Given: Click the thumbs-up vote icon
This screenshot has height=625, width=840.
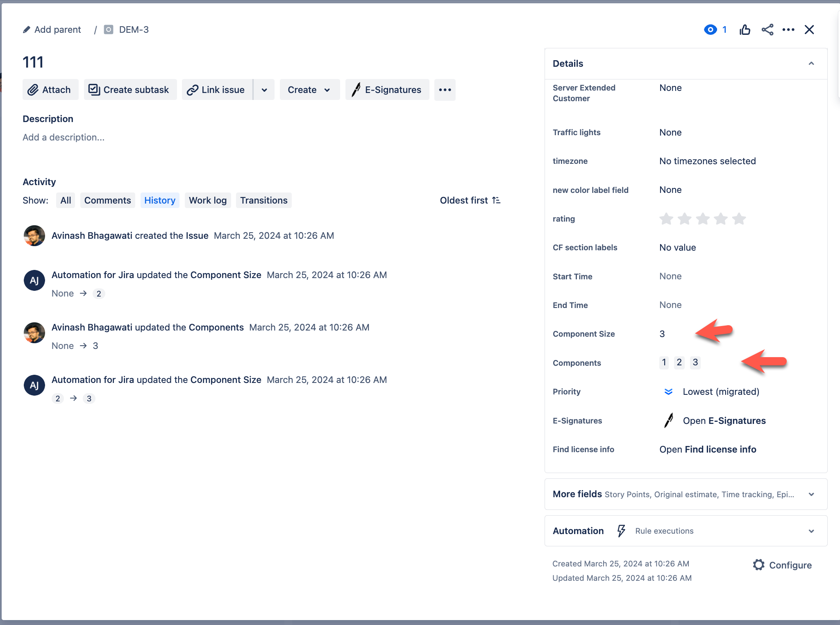Looking at the screenshot, I should click(745, 30).
